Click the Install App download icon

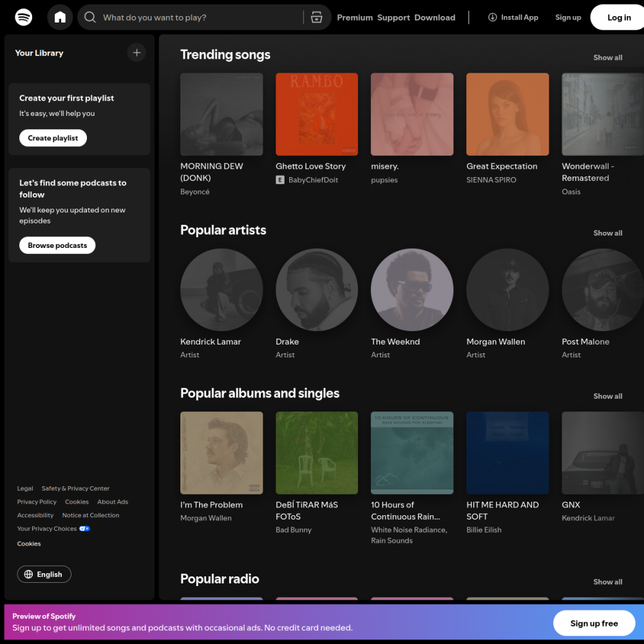[492, 17]
